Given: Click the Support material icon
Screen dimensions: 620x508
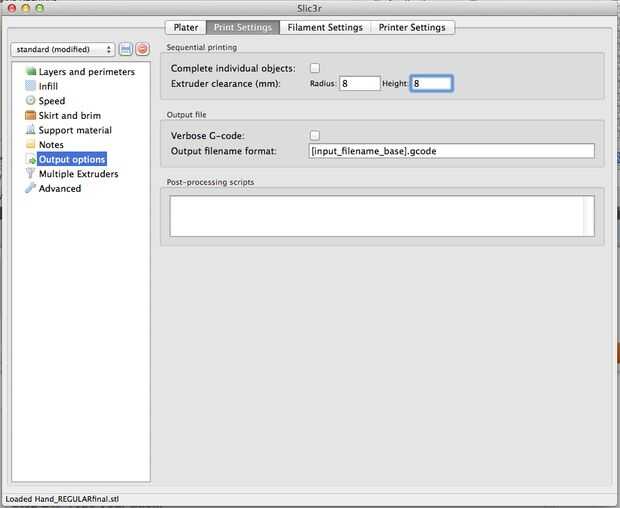Looking at the screenshot, I should [x=30, y=130].
